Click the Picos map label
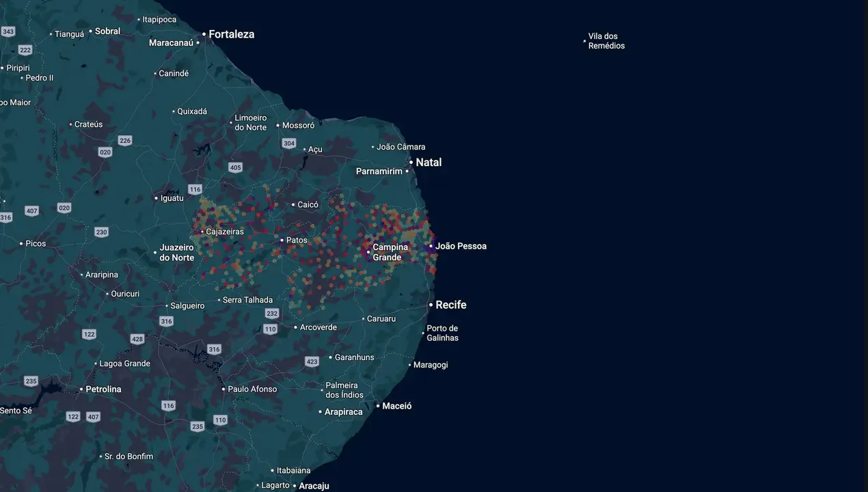This screenshot has width=868, height=492. click(x=36, y=244)
